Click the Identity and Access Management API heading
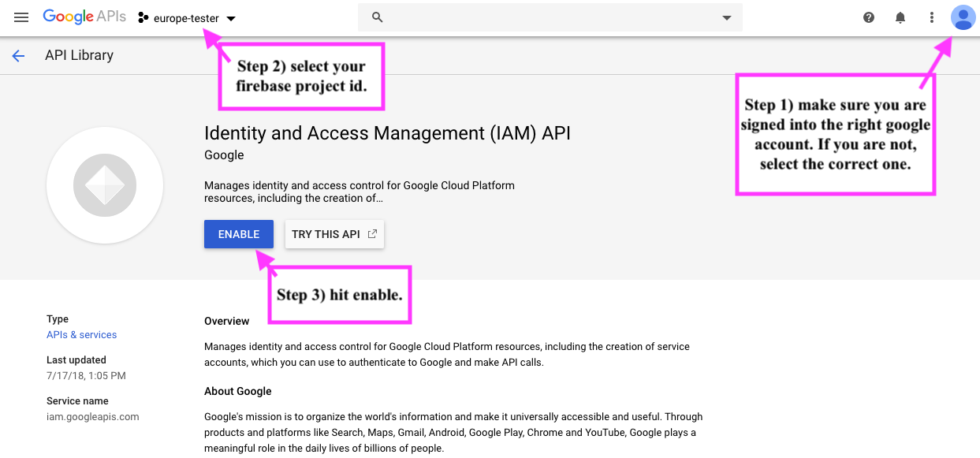Image resolution: width=980 pixels, height=458 pixels. coord(387,133)
